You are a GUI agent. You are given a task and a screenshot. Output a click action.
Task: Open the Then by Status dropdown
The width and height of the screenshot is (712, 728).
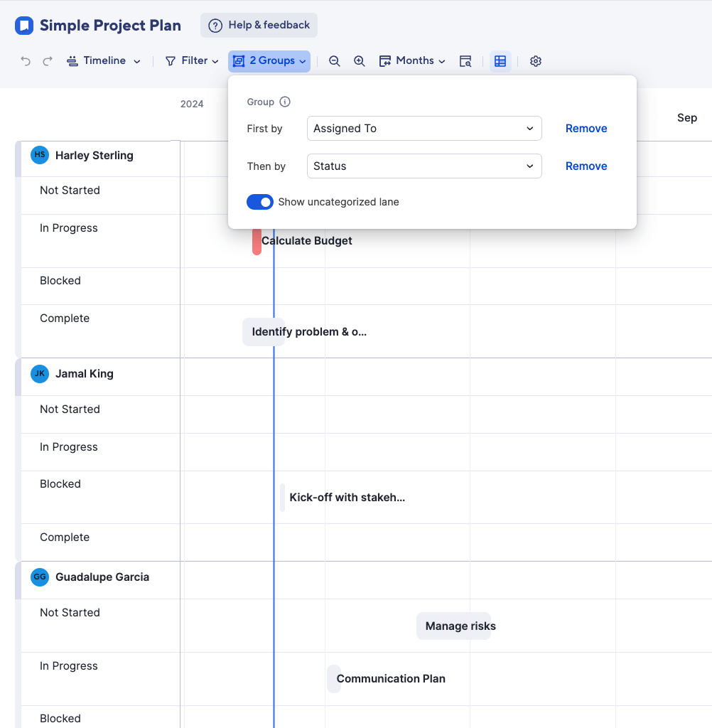pos(424,166)
